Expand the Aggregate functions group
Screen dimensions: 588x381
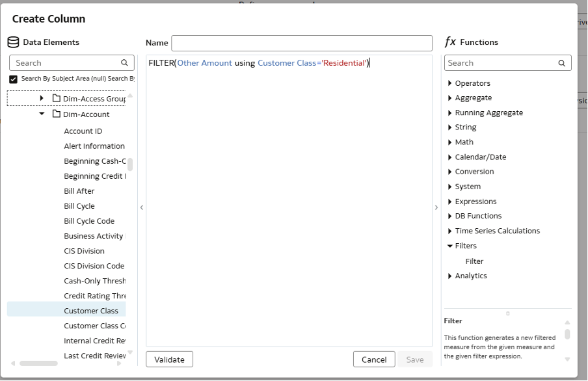[x=449, y=98]
